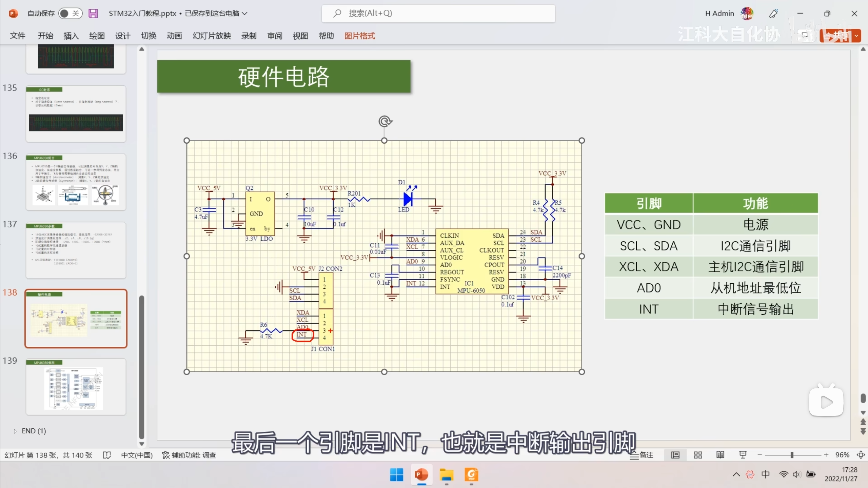Toggle the Chinese input method indicator
The height and width of the screenshot is (488, 868).
[x=765, y=474]
